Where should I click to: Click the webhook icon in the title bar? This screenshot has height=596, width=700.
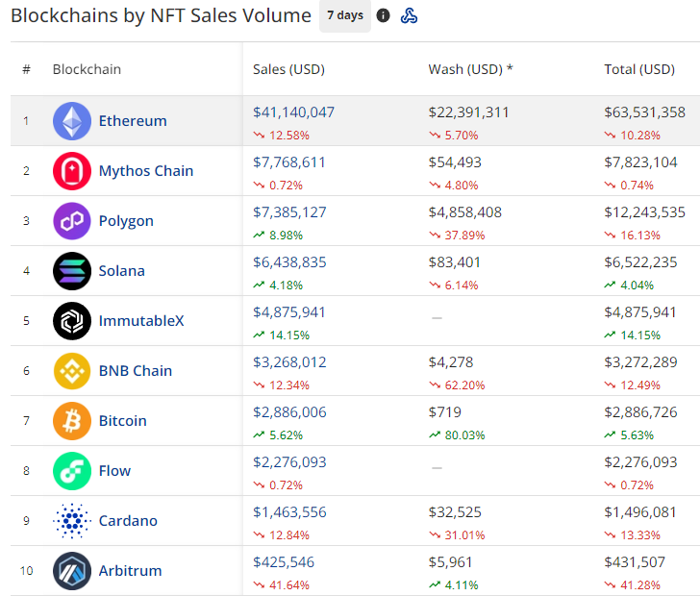[409, 15]
